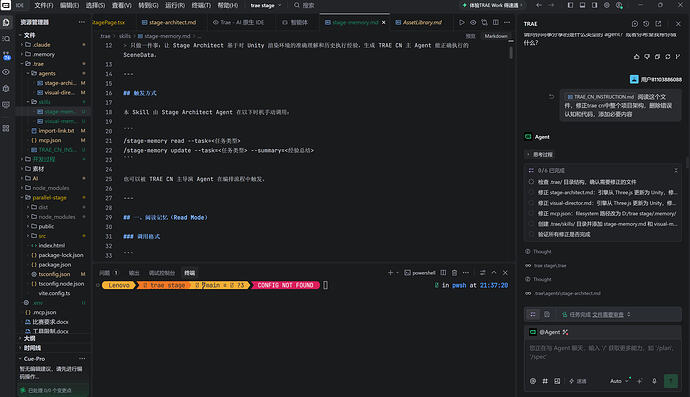This screenshot has height=397, width=690.
Task: Click the thumbs-up icon on the response
Action: pos(636,56)
